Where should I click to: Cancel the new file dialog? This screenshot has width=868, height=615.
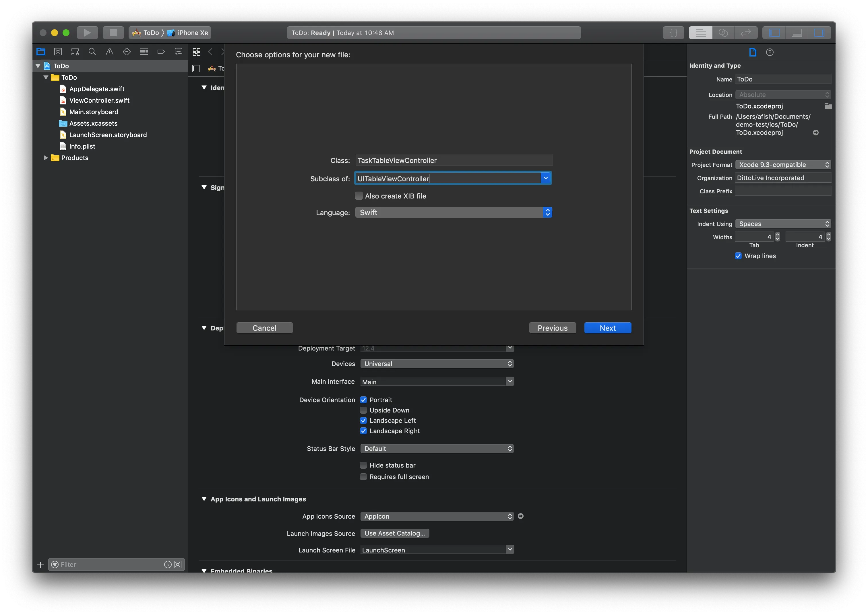click(264, 328)
